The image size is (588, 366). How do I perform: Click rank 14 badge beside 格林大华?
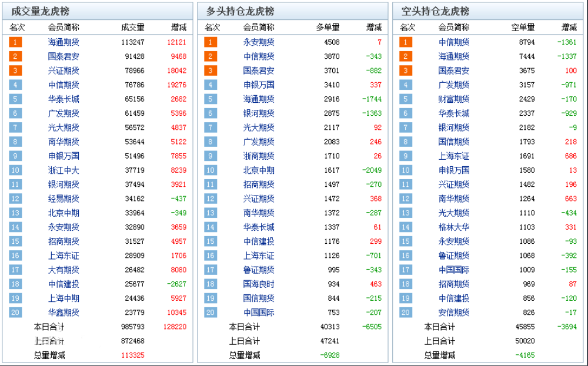pos(406,227)
